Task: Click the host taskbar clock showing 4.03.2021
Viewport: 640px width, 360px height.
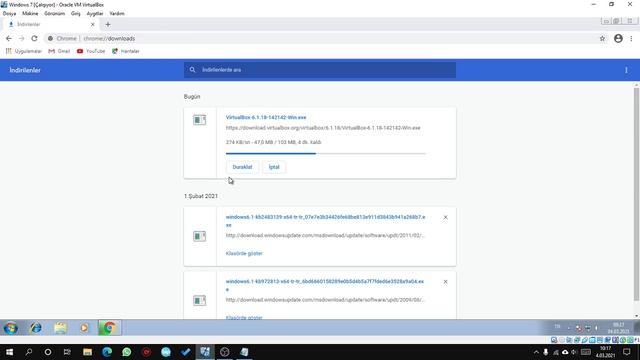Action: click(605, 352)
